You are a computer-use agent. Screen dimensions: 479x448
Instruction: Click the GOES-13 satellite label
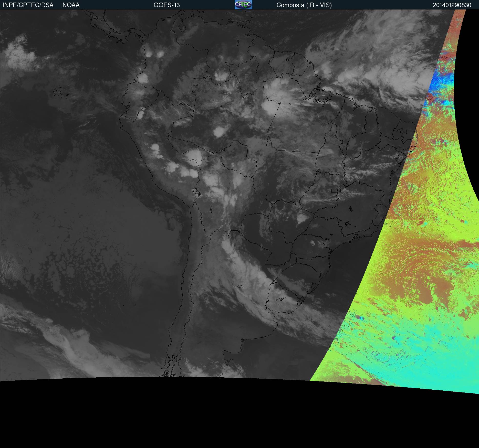(x=167, y=5)
